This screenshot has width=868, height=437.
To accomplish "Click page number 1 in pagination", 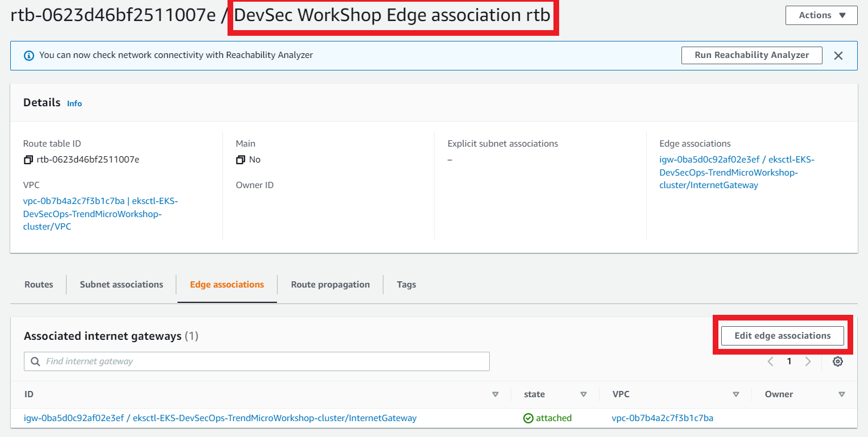I will 789,361.
